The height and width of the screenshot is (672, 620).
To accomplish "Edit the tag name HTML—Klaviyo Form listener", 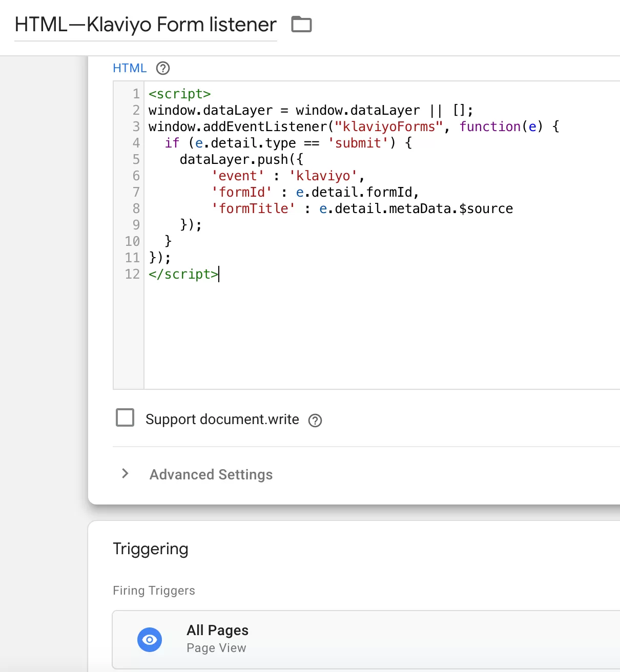I will coord(146,25).
